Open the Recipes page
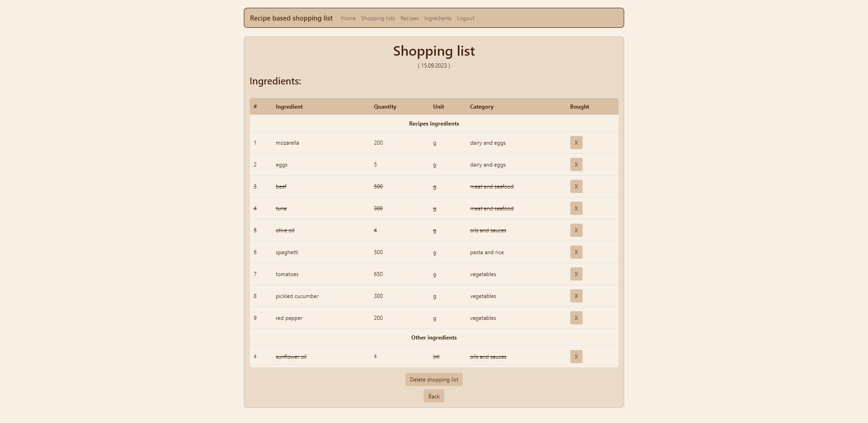 (409, 18)
